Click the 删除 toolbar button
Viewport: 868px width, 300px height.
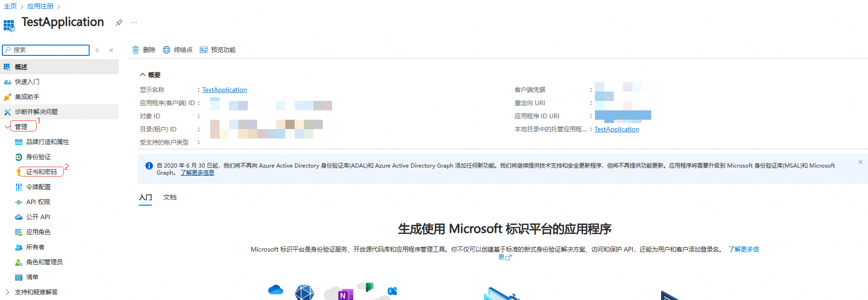pos(144,50)
